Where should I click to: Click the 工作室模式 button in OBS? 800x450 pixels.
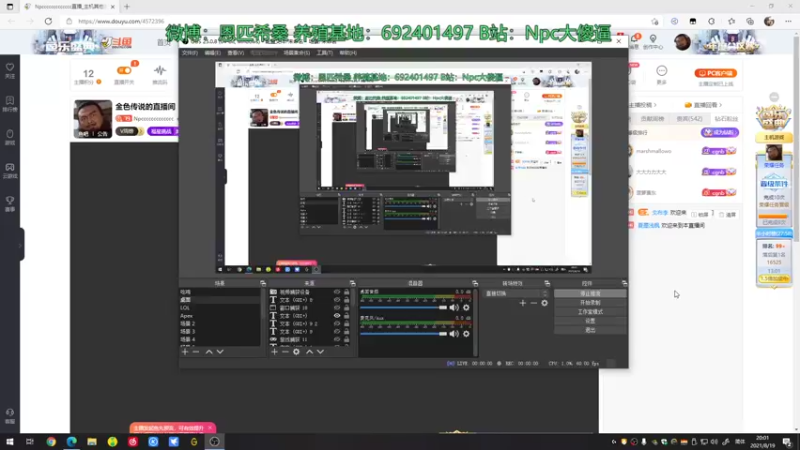pos(590,312)
